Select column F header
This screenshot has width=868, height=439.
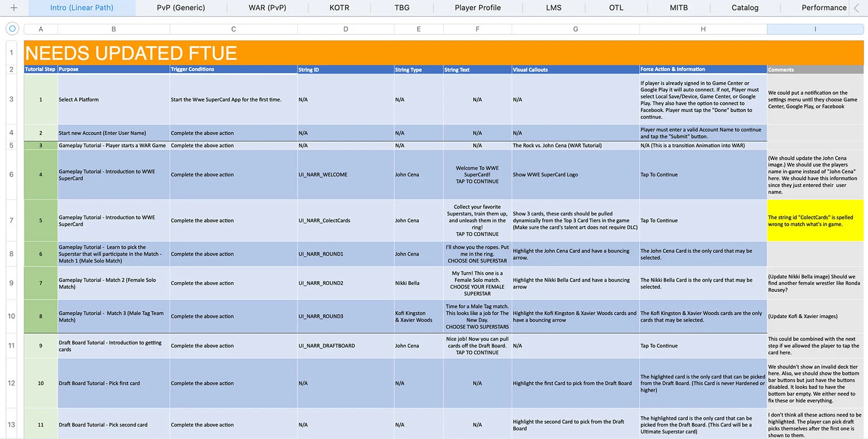(x=477, y=29)
